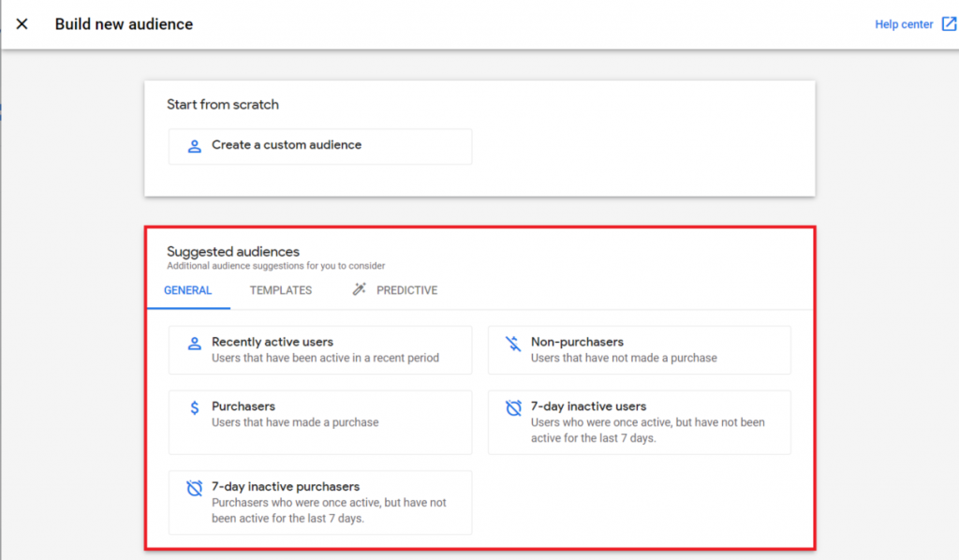Pick the Purchasers suggested audience
The image size is (959, 560).
tap(320, 421)
